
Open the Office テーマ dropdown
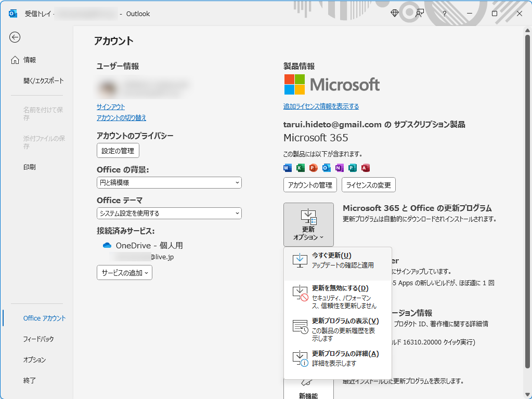168,213
